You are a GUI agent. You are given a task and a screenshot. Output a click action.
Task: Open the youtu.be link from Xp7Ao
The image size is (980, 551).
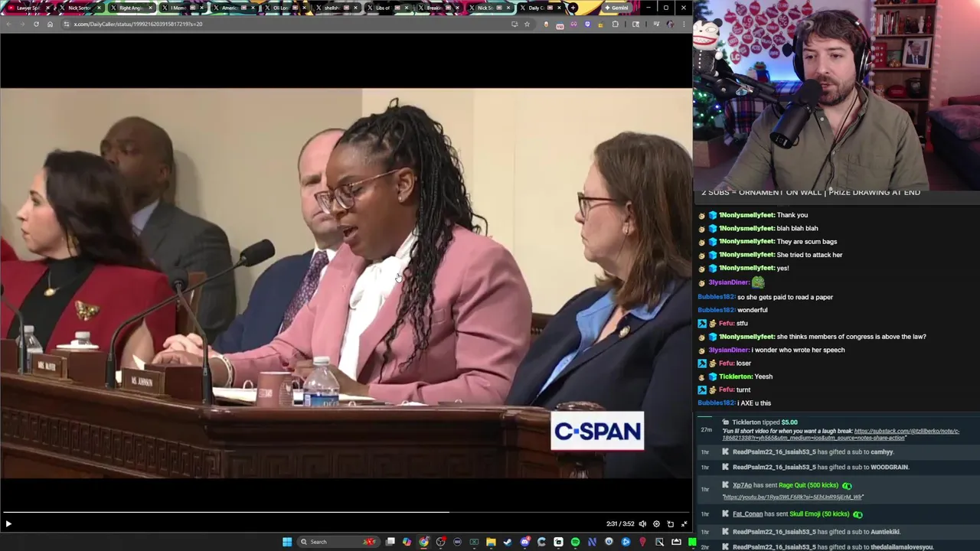click(x=792, y=497)
